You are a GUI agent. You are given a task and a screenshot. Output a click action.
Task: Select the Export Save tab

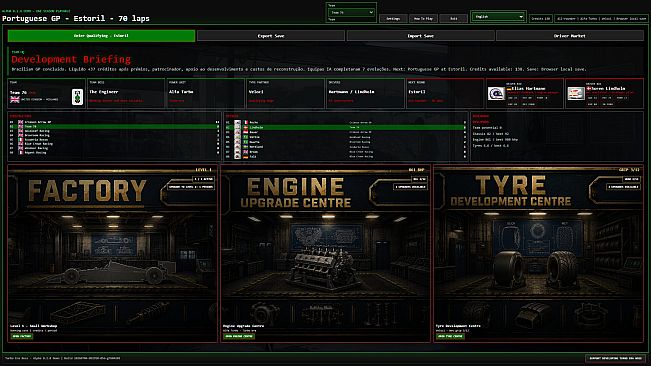pyautogui.click(x=271, y=36)
